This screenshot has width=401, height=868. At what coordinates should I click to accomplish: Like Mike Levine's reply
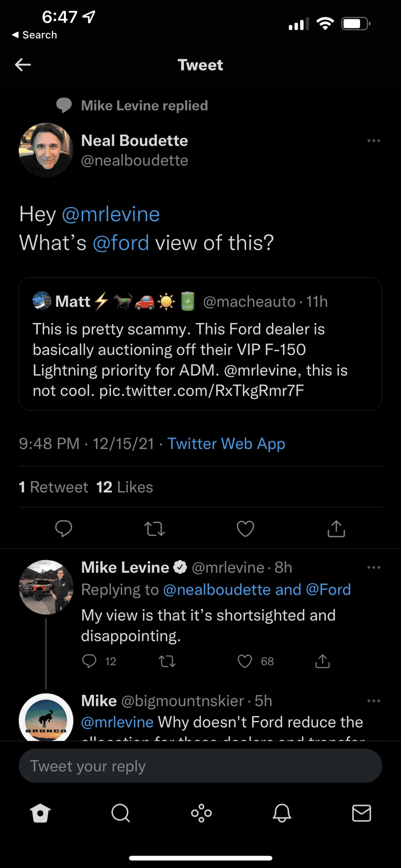tap(245, 661)
